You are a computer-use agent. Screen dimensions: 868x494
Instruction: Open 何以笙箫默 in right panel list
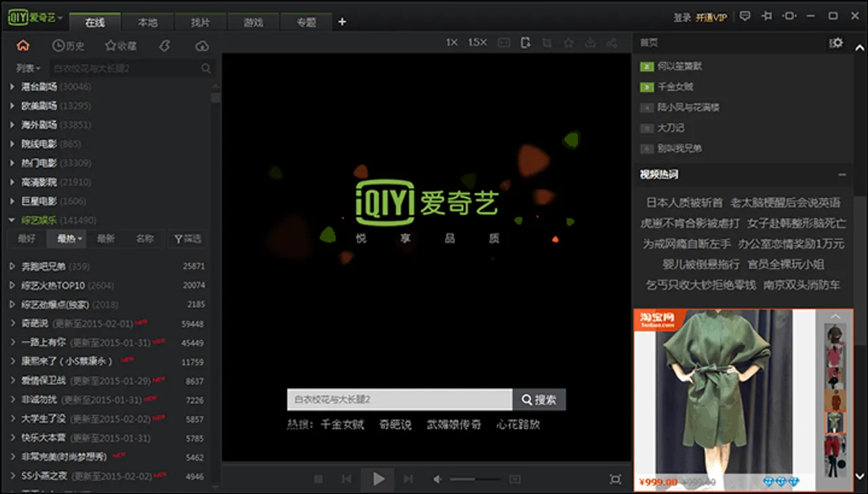point(680,66)
